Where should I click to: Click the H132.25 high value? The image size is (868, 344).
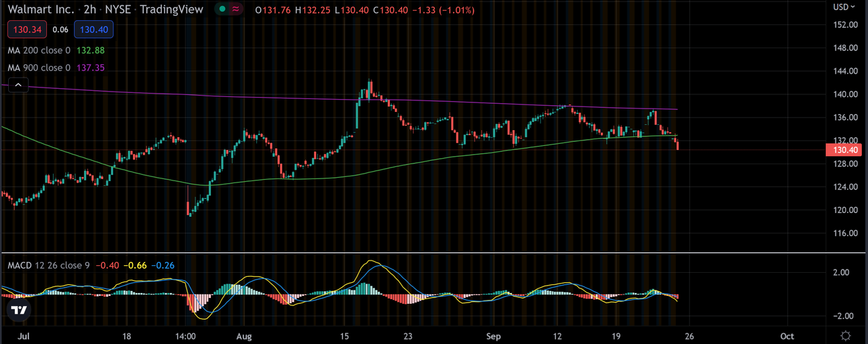[313, 10]
